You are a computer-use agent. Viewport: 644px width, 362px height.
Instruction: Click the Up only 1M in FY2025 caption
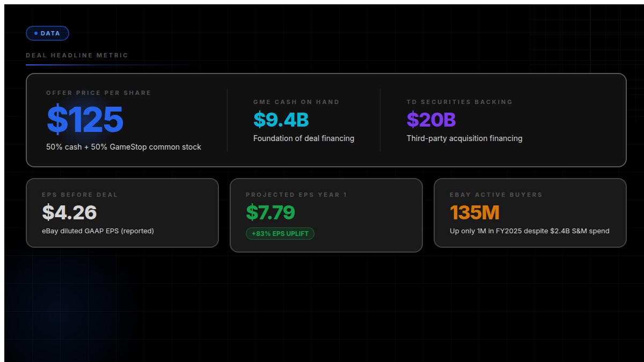click(x=530, y=231)
